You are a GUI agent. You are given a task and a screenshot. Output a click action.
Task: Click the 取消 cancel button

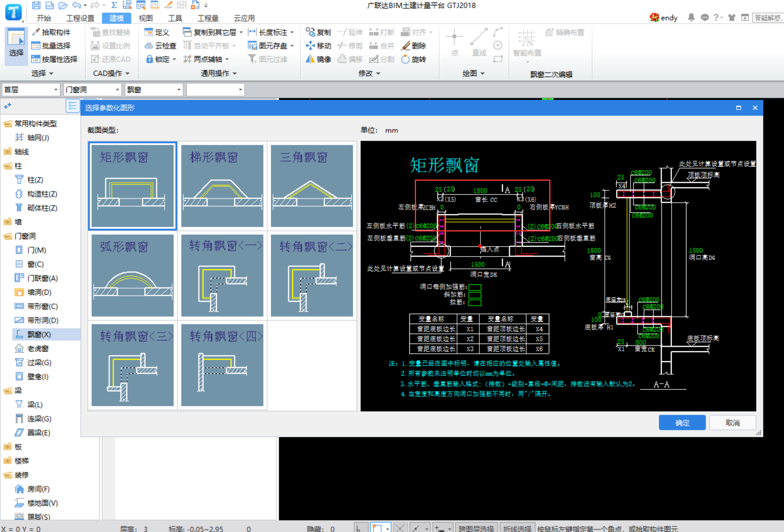(x=732, y=423)
